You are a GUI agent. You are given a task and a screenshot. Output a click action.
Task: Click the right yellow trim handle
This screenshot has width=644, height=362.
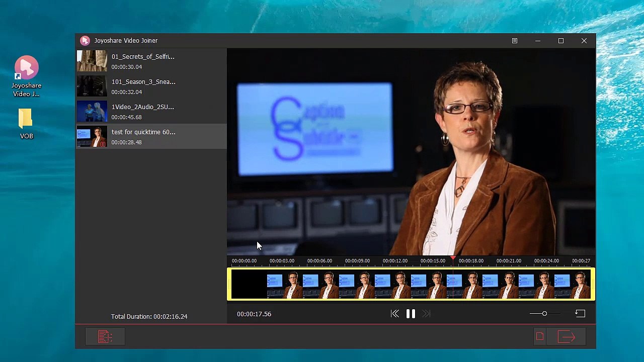coord(593,284)
